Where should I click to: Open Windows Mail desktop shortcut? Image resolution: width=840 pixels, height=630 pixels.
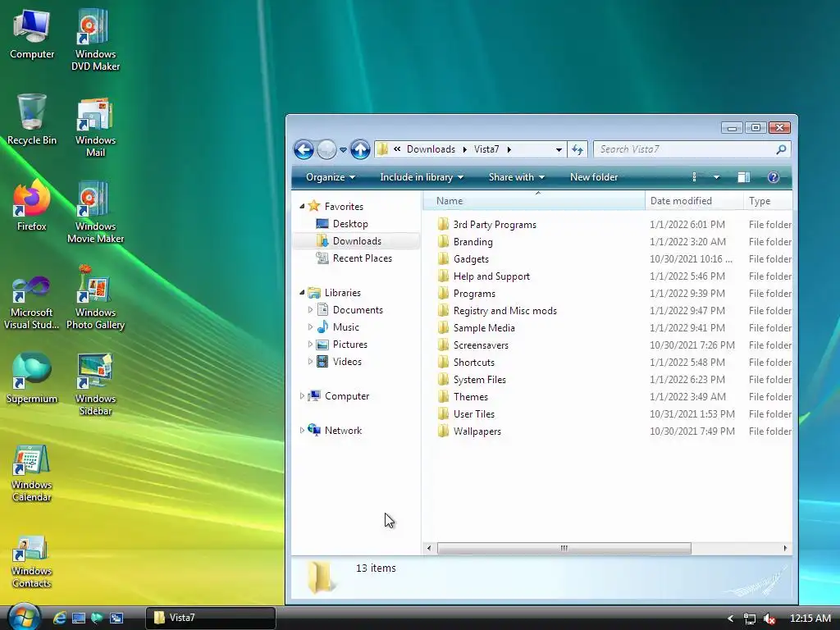click(95, 127)
